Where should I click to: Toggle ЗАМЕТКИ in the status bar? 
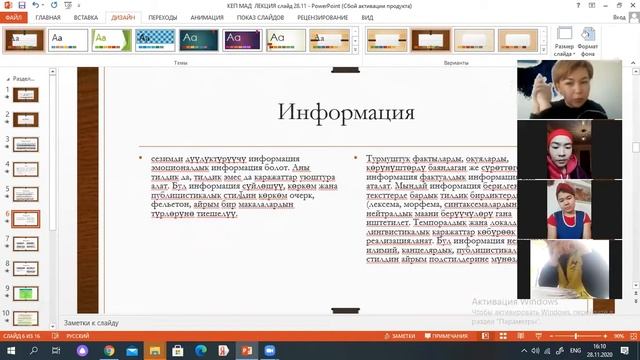point(400,336)
